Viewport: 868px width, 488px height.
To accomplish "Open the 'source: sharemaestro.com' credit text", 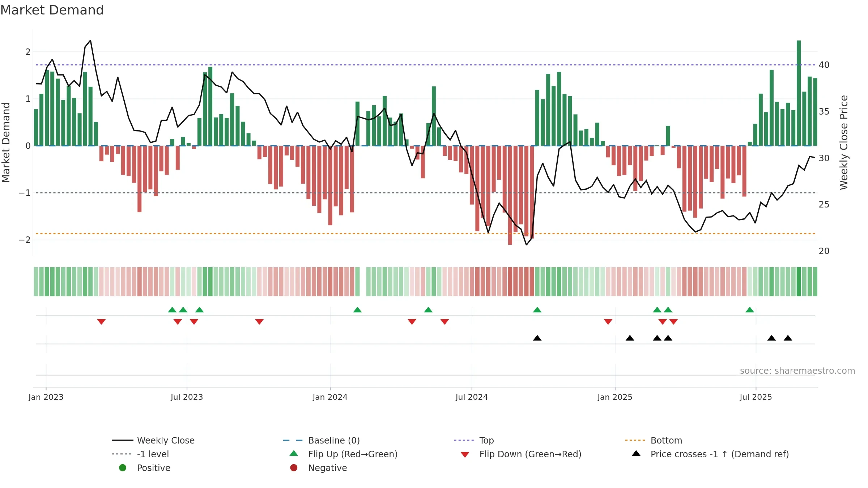I will click(797, 371).
